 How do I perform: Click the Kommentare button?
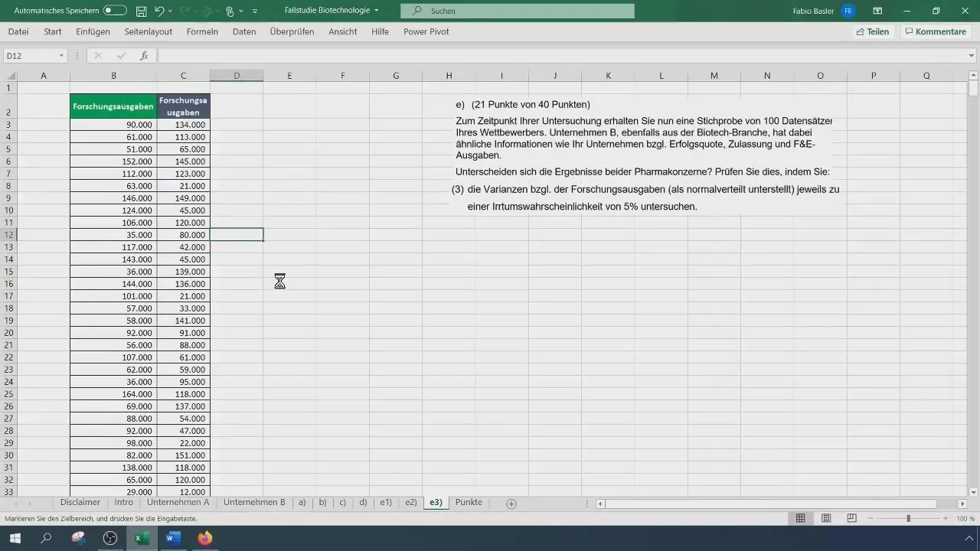[935, 31]
